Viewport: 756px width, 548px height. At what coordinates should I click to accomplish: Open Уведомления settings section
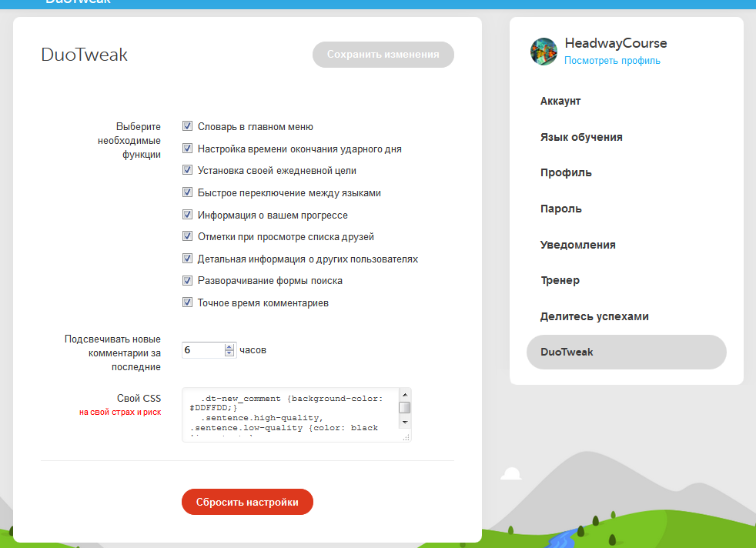pos(577,245)
